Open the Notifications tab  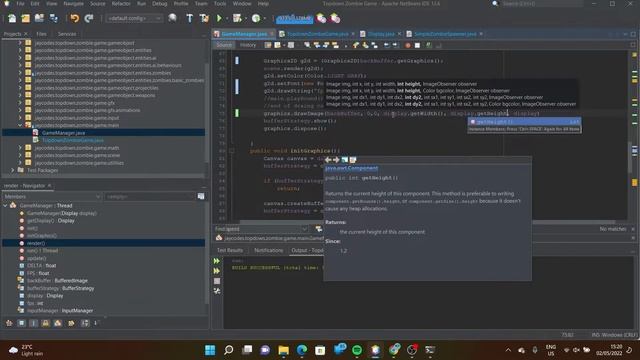pos(269,250)
